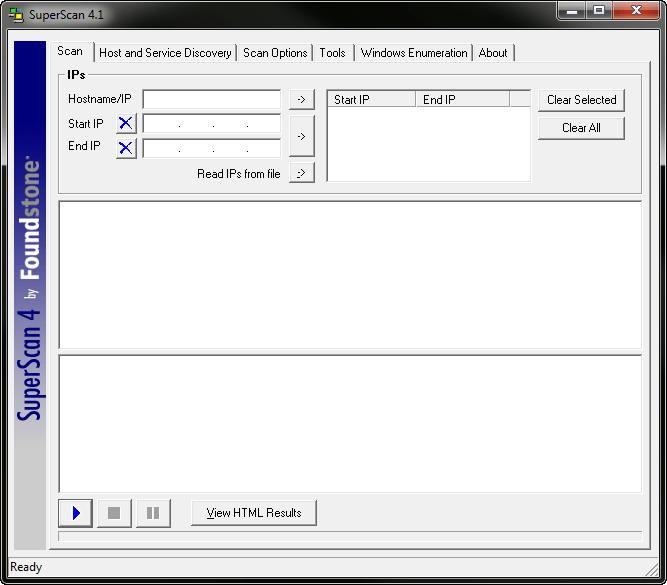
Task: Open View HTML Results
Action: (x=254, y=513)
